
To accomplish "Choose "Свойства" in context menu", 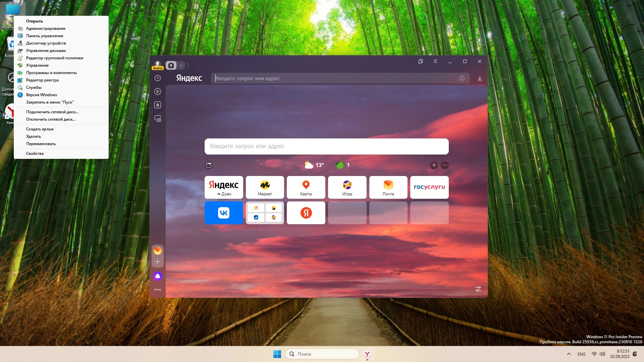I will coord(35,154).
